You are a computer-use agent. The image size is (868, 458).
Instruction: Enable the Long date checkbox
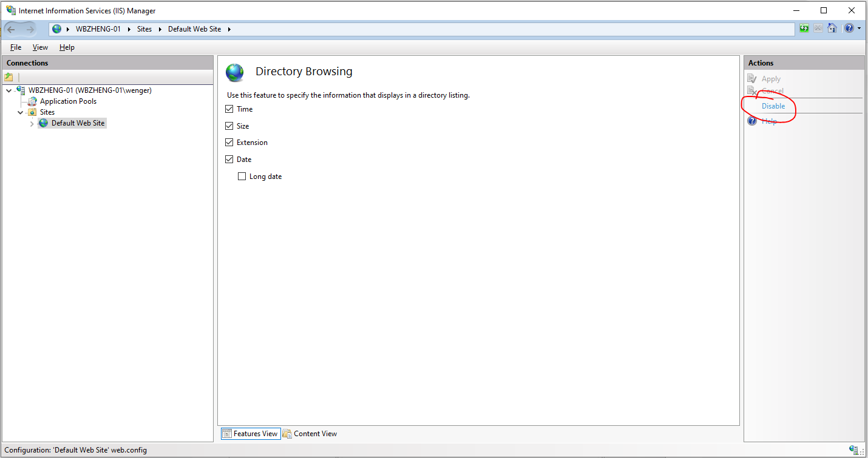point(242,176)
